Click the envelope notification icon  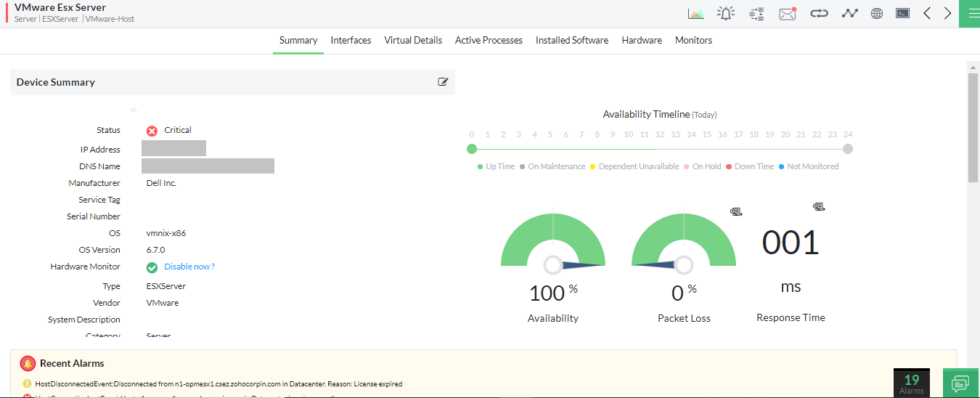pyautogui.click(x=788, y=13)
